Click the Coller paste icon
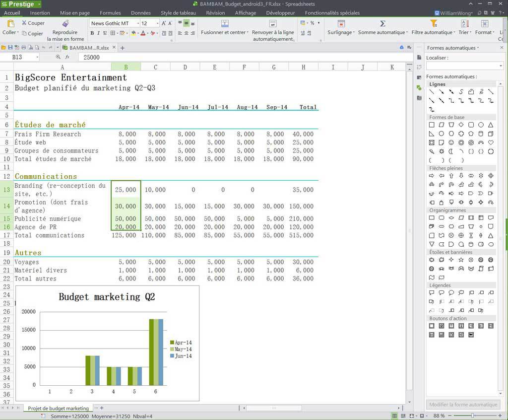This screenshot has height=420, width=508. [x=11, y=24]
